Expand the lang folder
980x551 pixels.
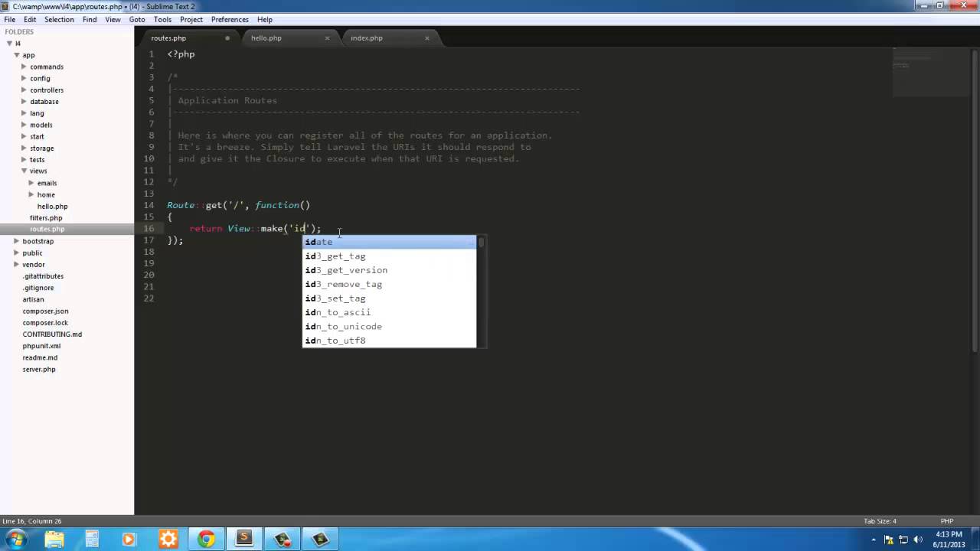[24, 113]
